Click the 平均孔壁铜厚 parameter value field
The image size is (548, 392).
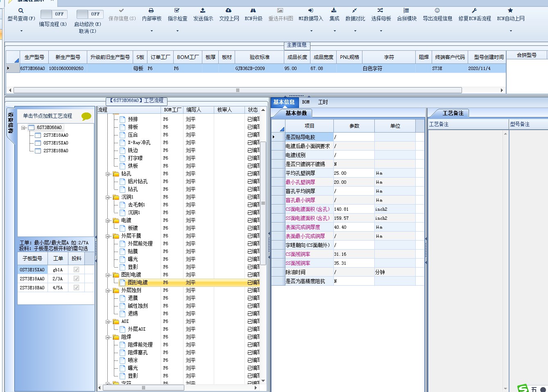pyautogui.click(x=353, y=173)
